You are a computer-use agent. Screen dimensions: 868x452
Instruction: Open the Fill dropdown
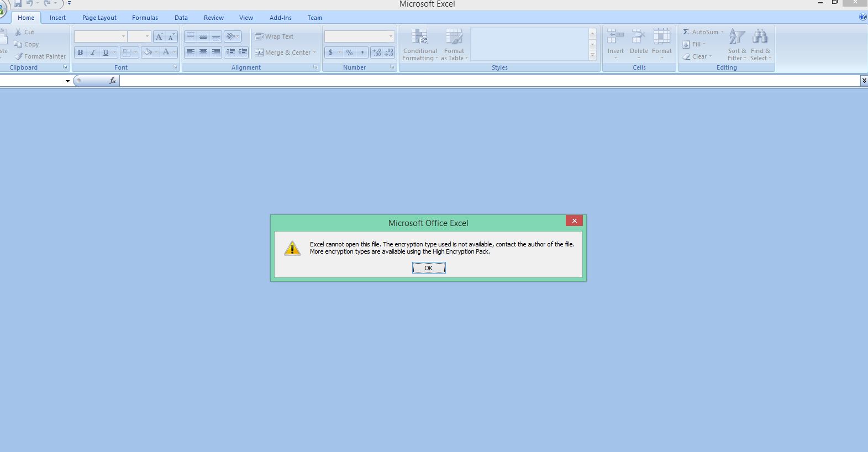tap(695, 44)
